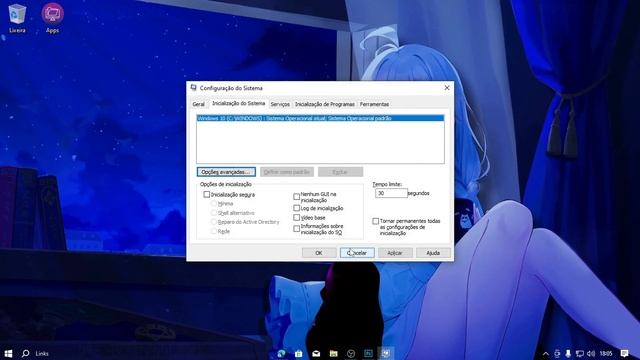Open the Inicialização de Programas tab

coord(324,104)
